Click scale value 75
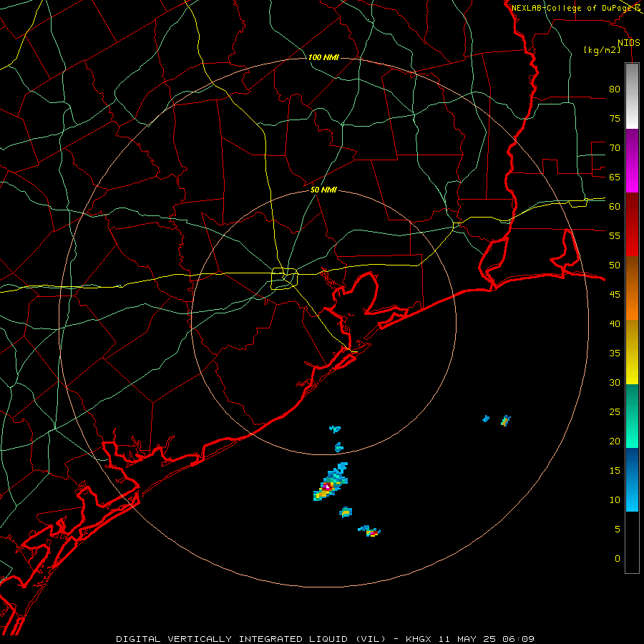 pos(615,118)
